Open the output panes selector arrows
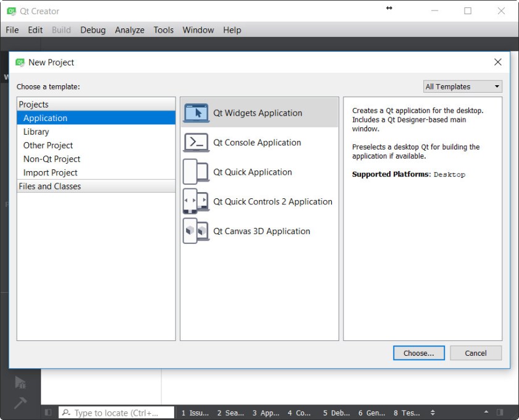The image size is (519, 420). coord(432,413)
